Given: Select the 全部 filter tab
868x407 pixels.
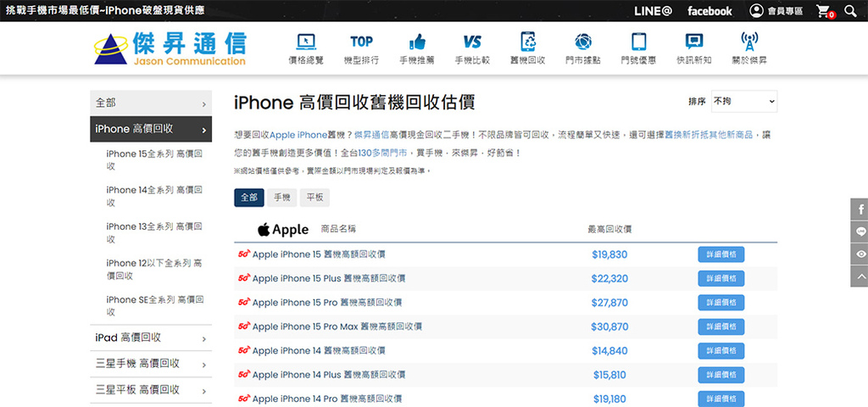Looking at the screenshot, I should (249, 198).
